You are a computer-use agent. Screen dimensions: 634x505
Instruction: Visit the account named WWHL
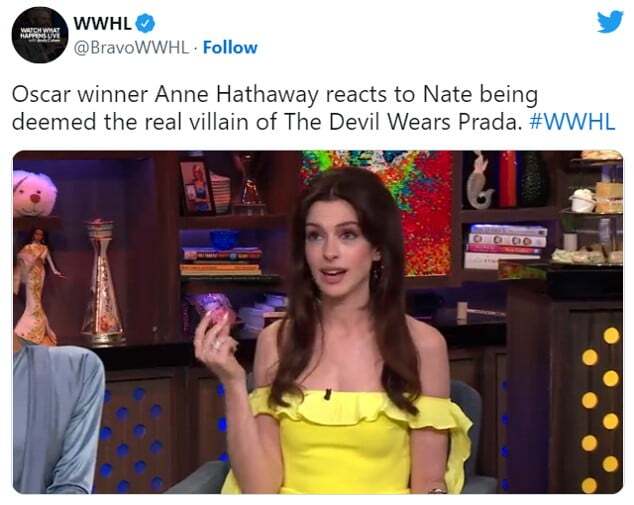point(103,24)
